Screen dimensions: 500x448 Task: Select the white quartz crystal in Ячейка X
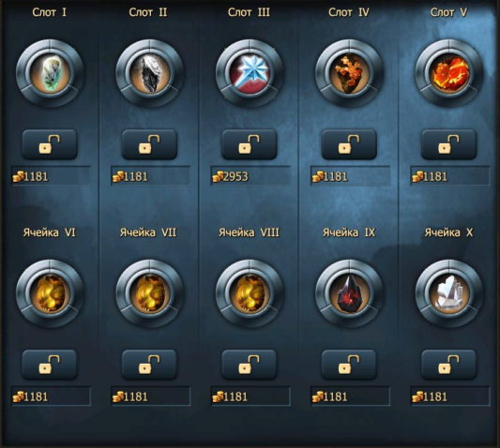[449, 293]
